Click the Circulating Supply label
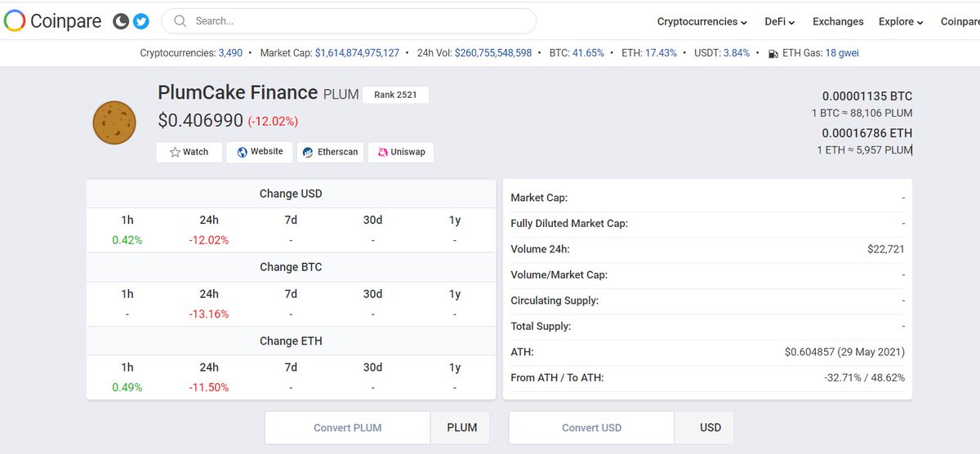The height and width of the screenshot is (454, 980). coord(555,300)
